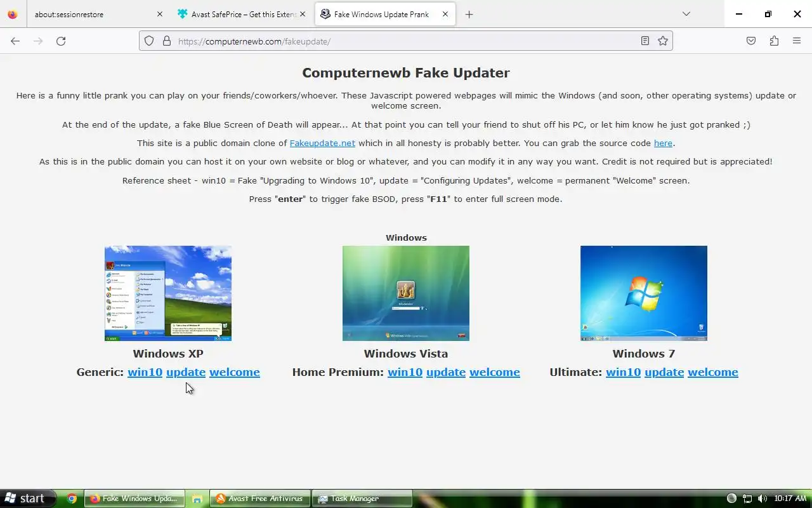
Task: View site security padlock info
Action: tap(167, 41)
